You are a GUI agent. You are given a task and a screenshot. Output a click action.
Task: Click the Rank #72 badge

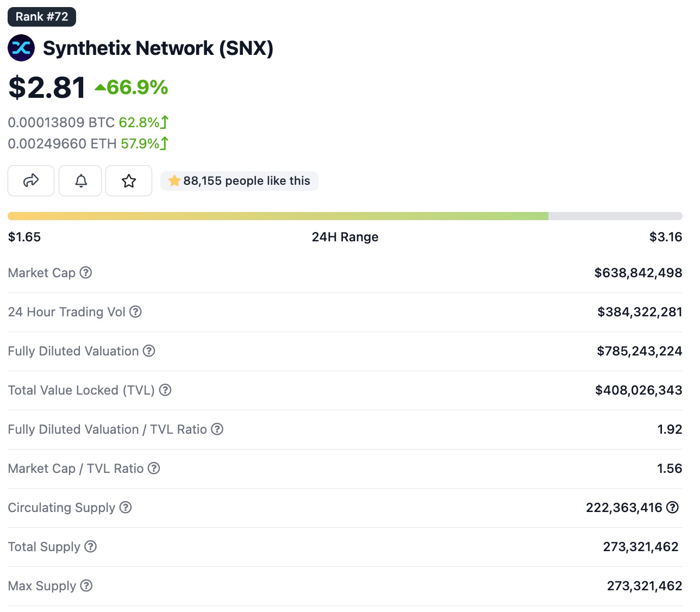42,16
